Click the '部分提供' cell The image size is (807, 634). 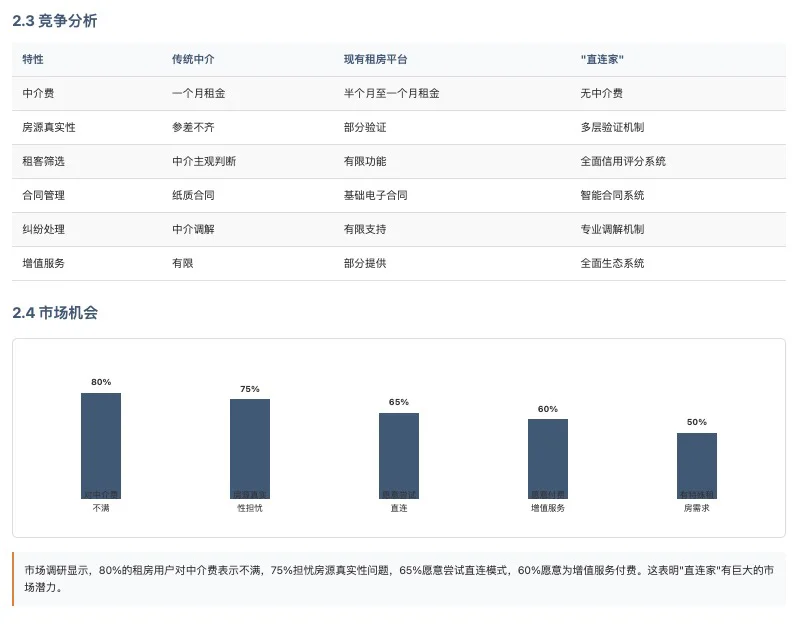(x=365, y=263)
